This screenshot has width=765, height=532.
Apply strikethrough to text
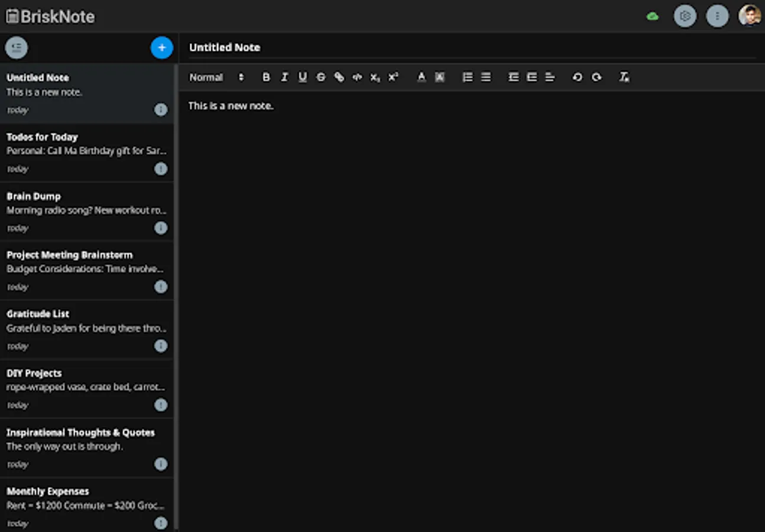click(320, 77)
